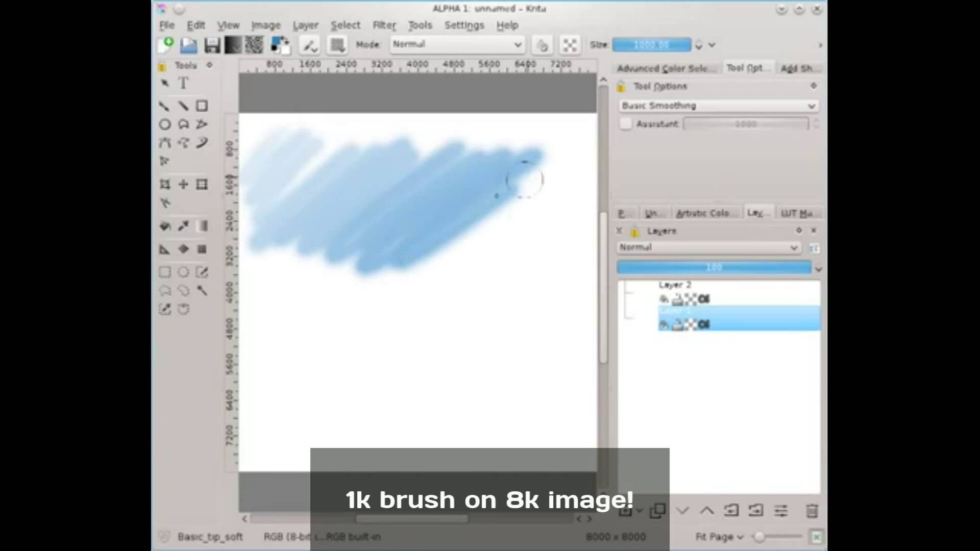
Task: Enable the Assistant checkbox
Action: click(x=626, y=124)
